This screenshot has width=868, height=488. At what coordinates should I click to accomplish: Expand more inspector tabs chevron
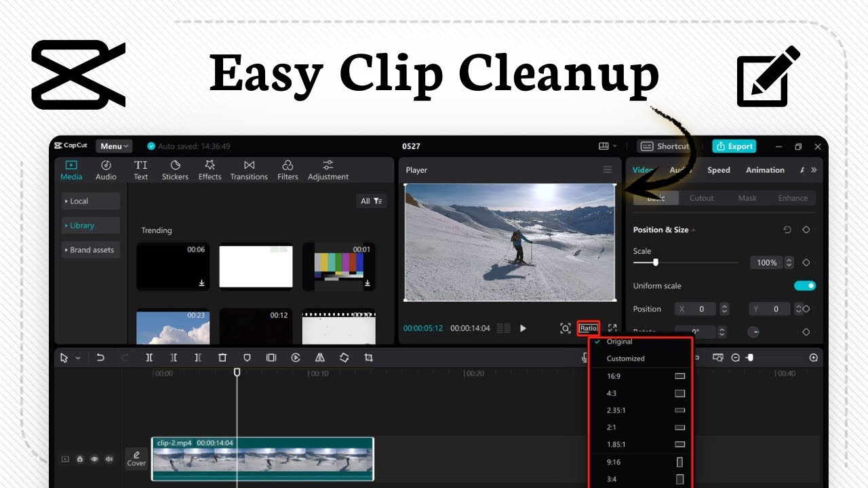(x=814, y=170)
